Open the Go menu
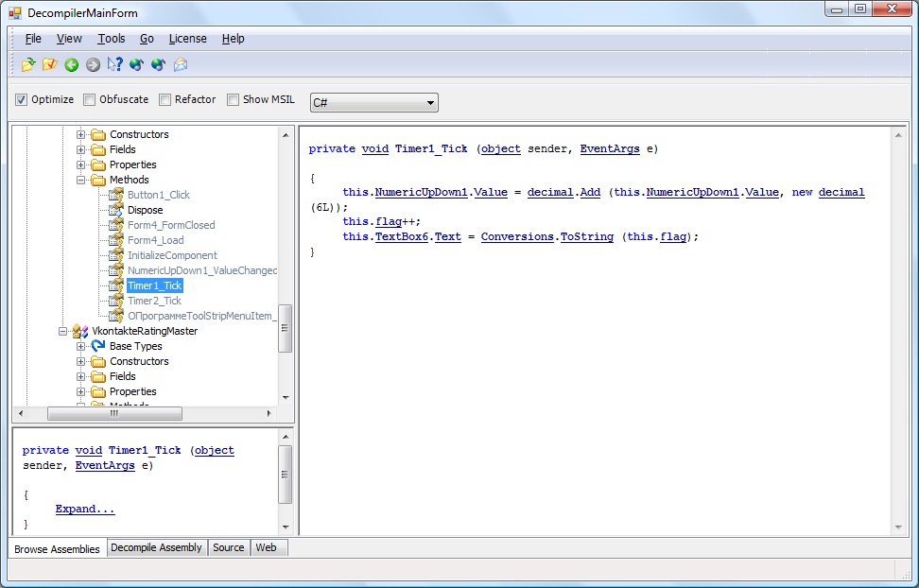 [147, 39]
